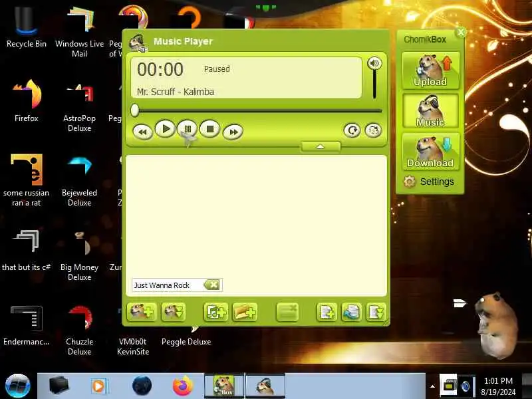This screenshot has width=532, height=399.
Task: Toggle repeat mode in Music Player
Action: point(352,130)
